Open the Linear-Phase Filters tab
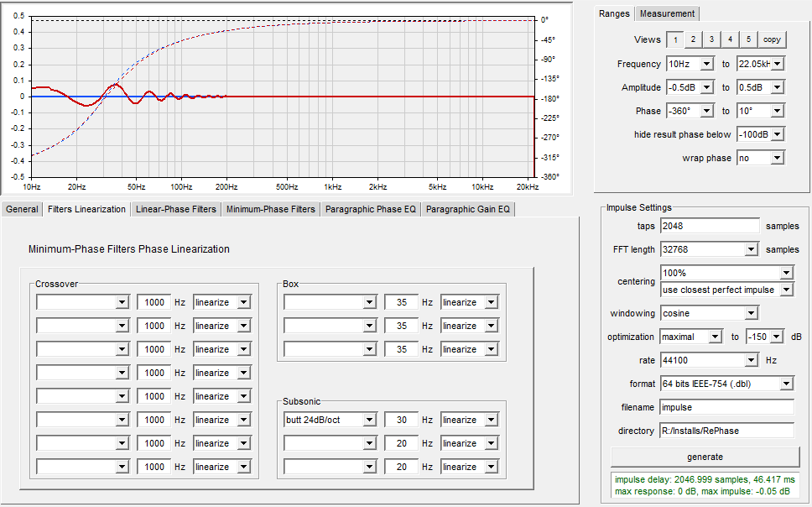Image resolution: width=812 pixels, height=507 pixels. (x=176, y=210)
